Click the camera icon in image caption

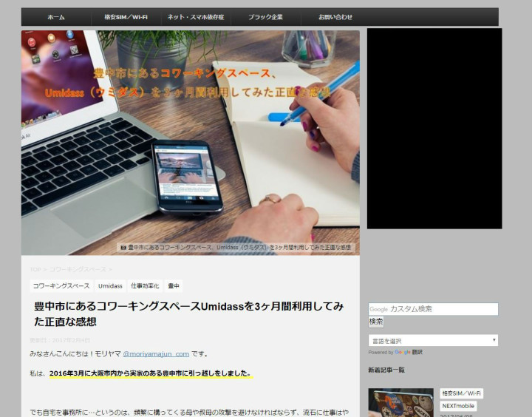123,247
